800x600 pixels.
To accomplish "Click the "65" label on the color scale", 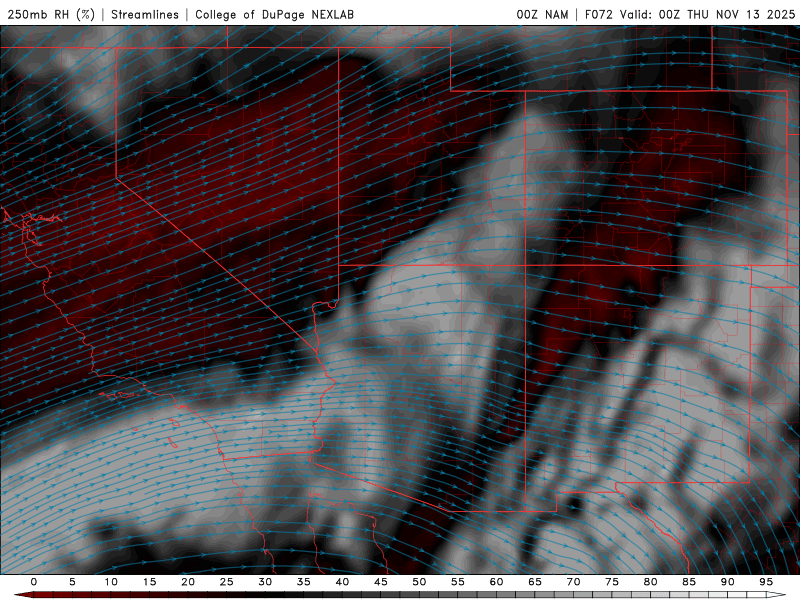I will (x=535, y=582).
